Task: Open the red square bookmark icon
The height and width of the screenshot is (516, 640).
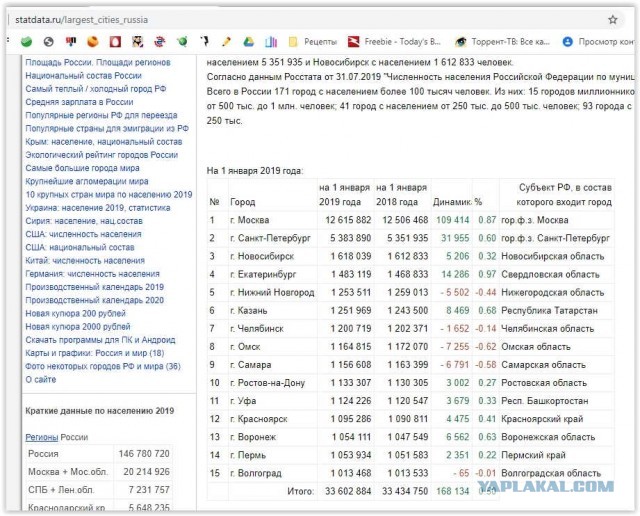Action: click(x=116, y=42)
